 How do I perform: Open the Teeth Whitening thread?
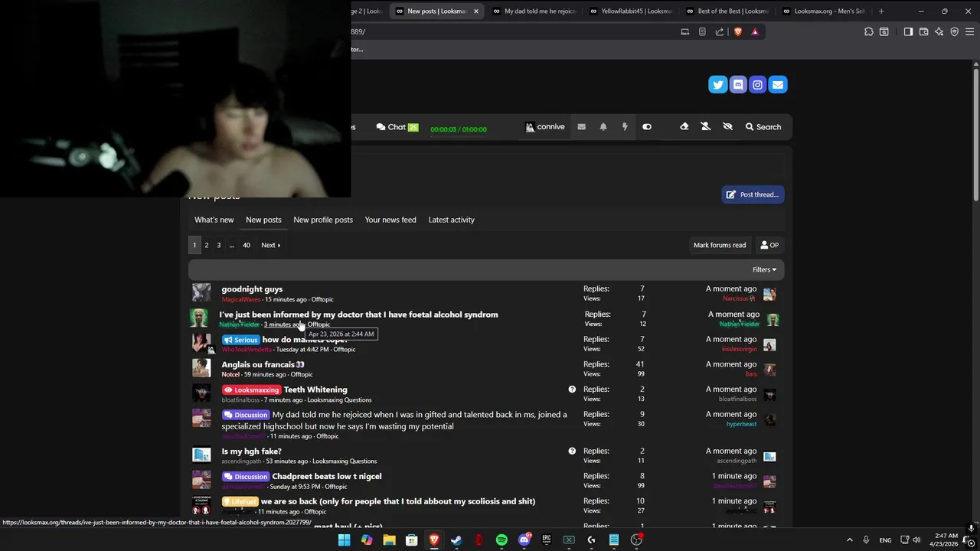315,390
